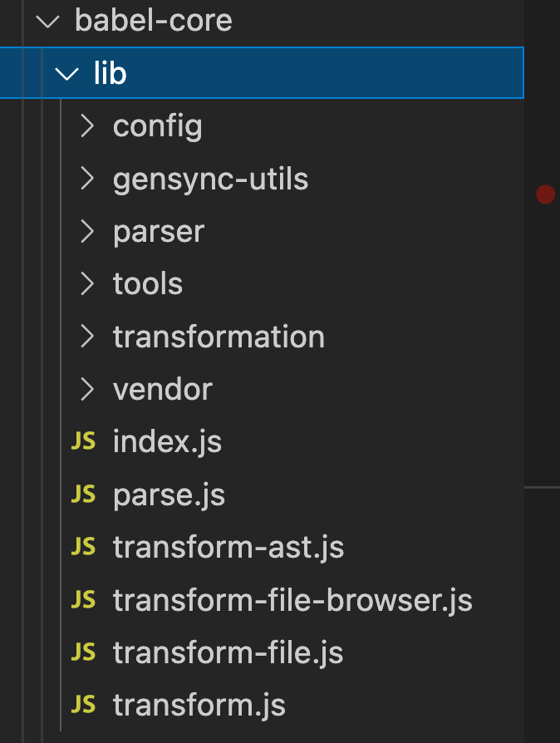This screenshot has height=743, width=560.
Task: Collapse the lib folder
Action: (x=108, y=73)
